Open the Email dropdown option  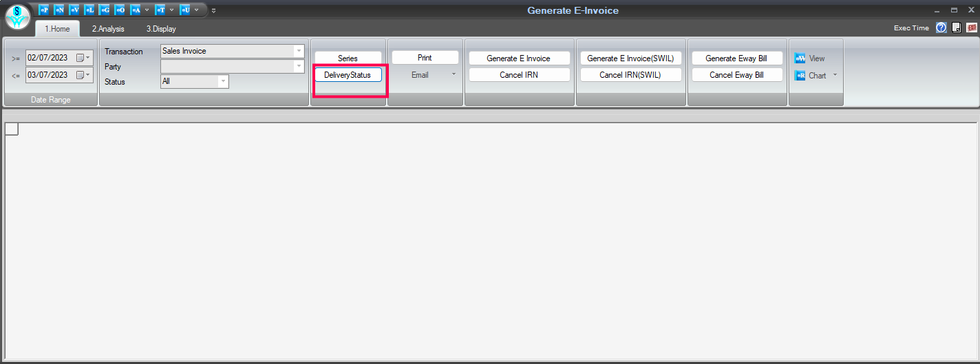pos(434,75)
